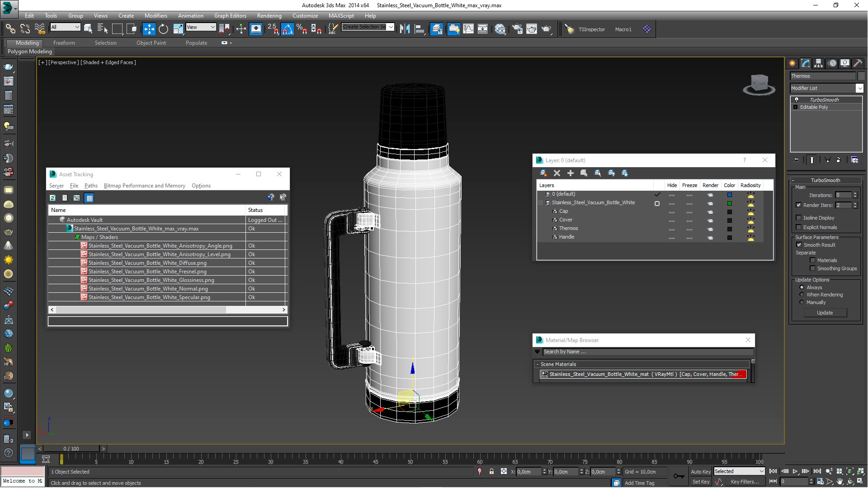This screenshot has width=868, height=488.
Task: Click the Play Animation button
Action: 795,471
